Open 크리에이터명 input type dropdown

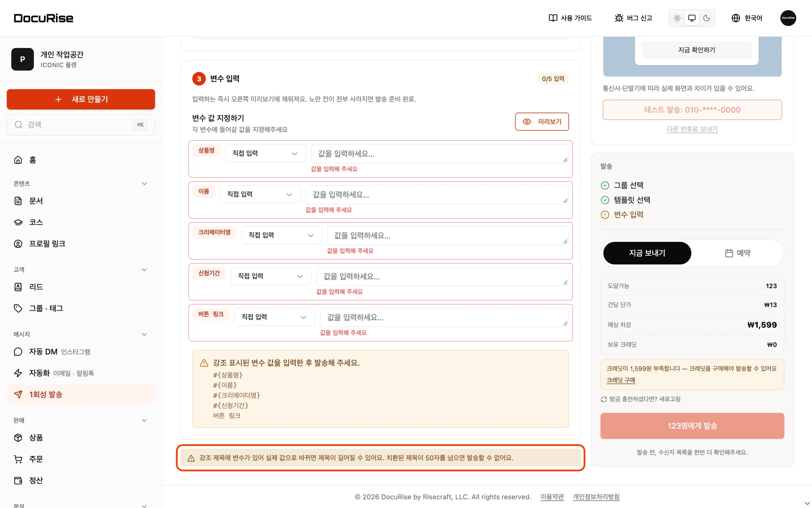tap(282, 235)
